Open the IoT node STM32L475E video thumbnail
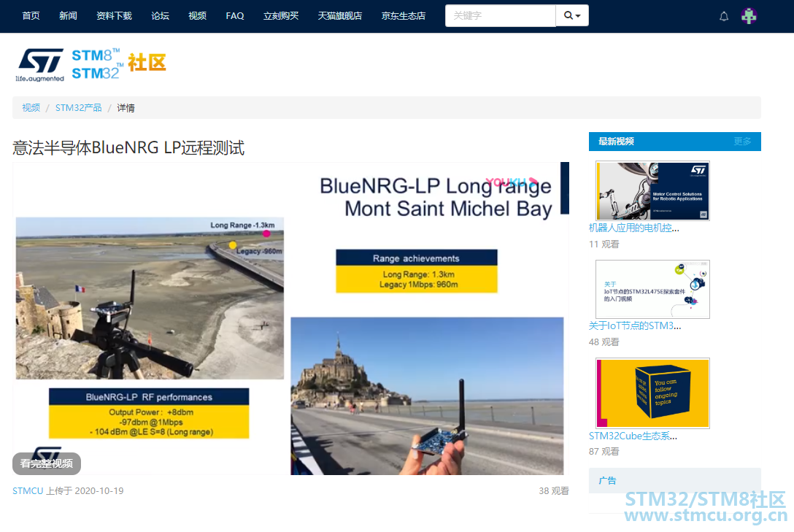794x532 pixels. tap(652, 289)
